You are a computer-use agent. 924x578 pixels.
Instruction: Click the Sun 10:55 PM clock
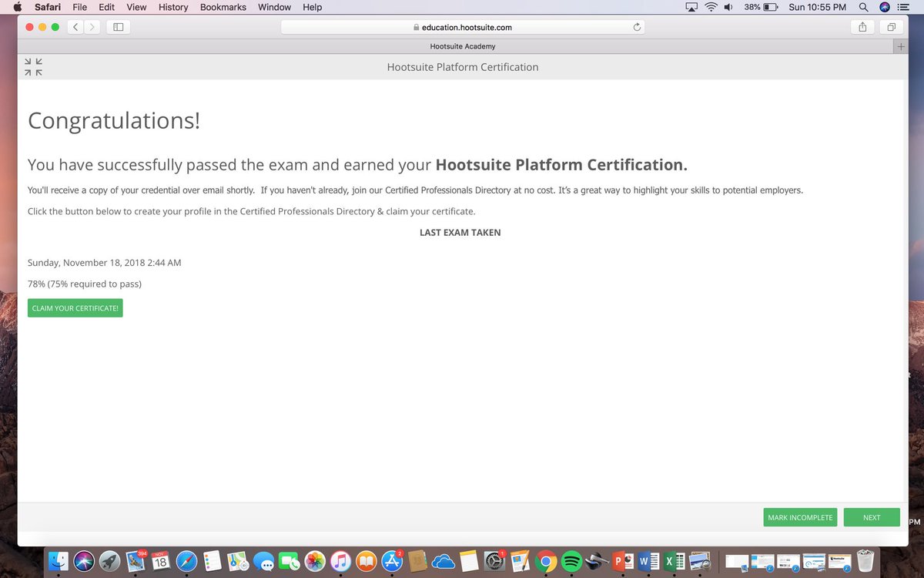[x=817, y=7]
